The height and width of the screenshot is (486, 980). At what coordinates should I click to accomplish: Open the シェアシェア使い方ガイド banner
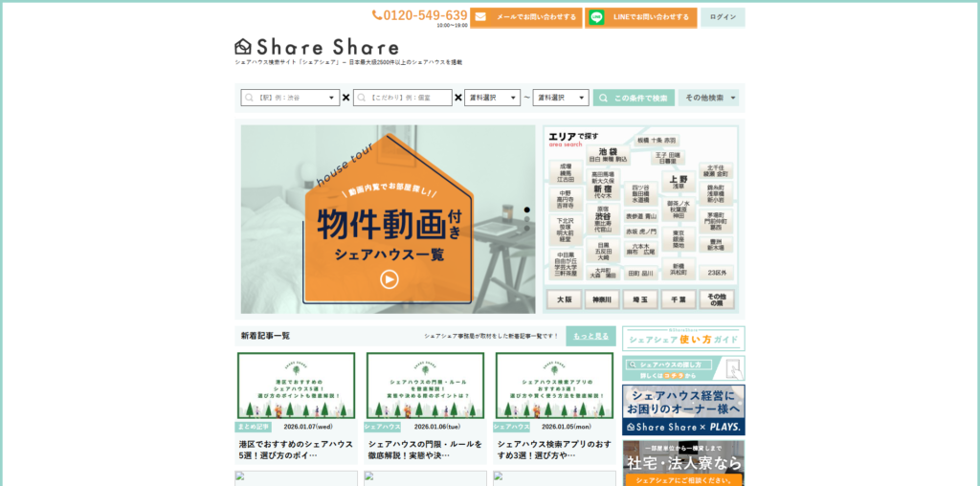point(683,339)
